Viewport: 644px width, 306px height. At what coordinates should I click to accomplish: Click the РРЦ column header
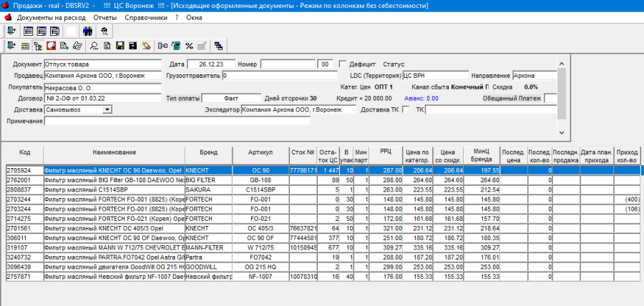[x=386, y=156]
